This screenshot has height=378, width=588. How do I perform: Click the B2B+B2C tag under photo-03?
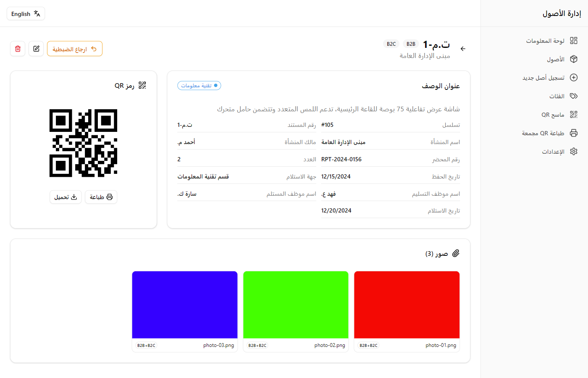coord(146,345)
